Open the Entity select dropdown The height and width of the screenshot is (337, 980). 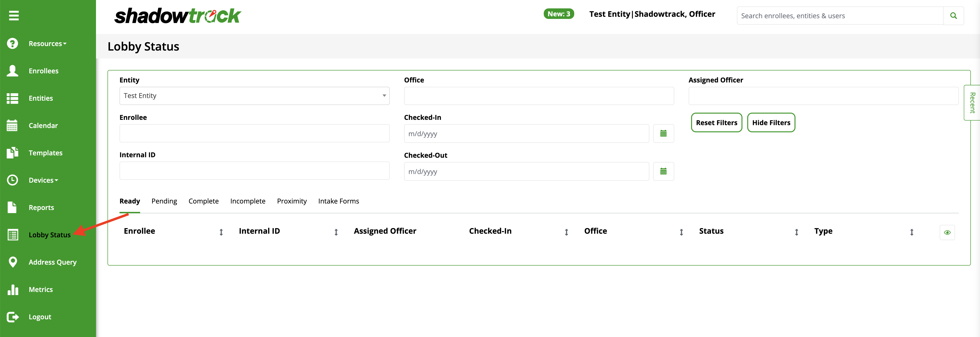pyautogui.click(x=254, y=96)
